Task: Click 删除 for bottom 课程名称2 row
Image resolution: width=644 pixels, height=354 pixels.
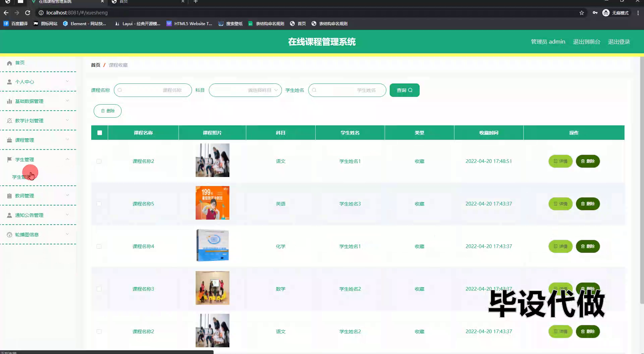Action: point(588,332)
